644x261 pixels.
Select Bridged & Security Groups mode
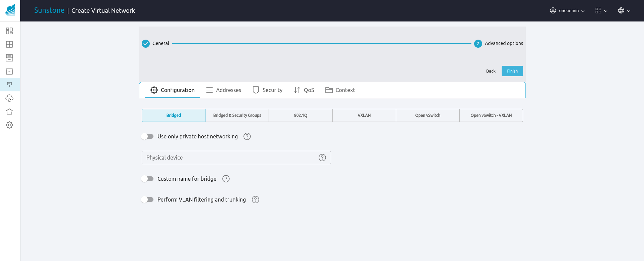(x=237, y=115)
